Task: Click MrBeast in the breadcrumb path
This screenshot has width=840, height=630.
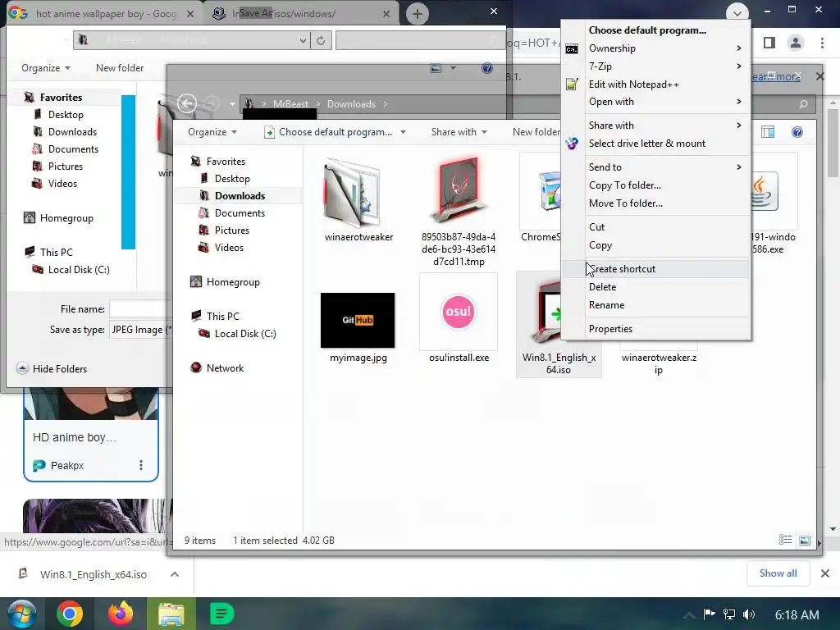Action: tap(290, 104)
